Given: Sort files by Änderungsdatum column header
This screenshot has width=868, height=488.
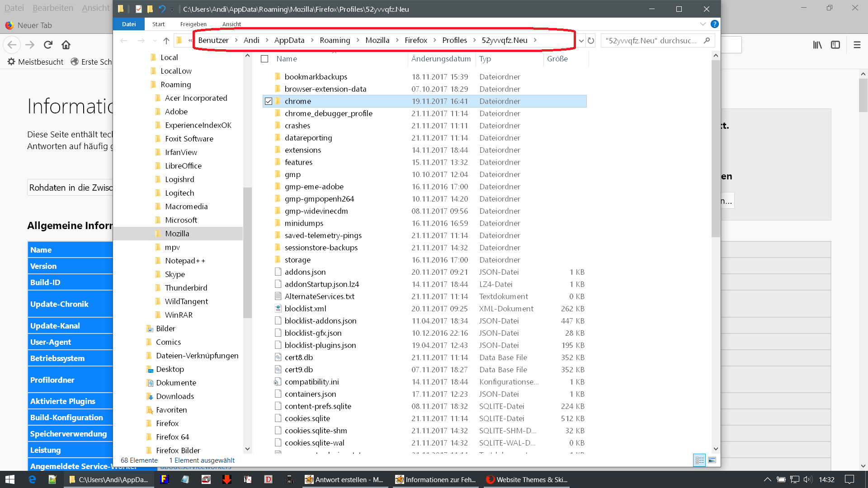Looking at the screenshot, I should (441, 59).
